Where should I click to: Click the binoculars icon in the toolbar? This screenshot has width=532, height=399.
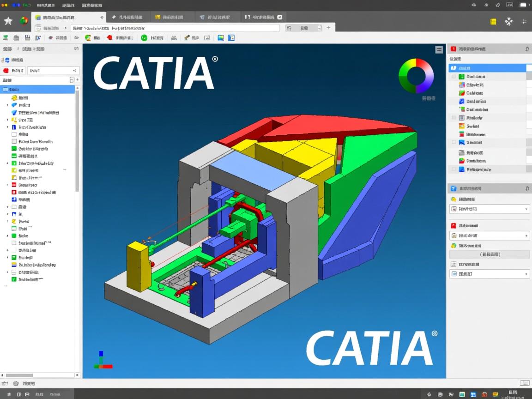174,38
